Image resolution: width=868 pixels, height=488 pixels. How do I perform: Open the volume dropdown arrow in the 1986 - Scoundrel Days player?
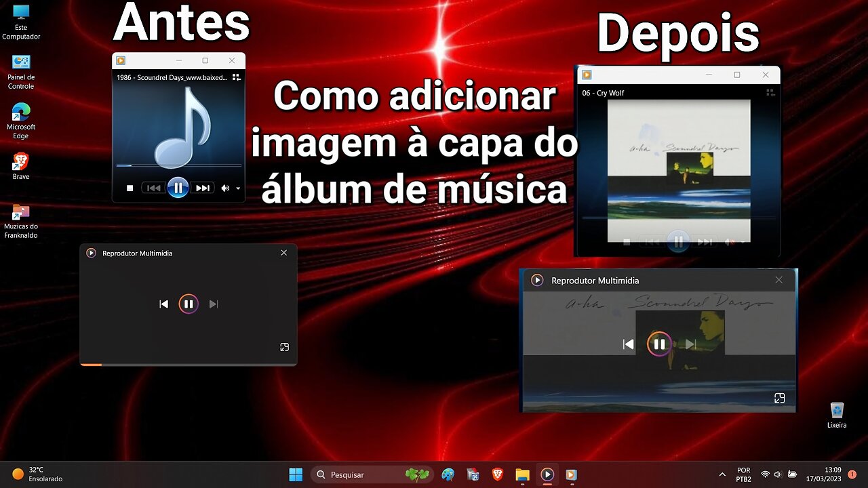pyautogui.click(x=238, y=188)
